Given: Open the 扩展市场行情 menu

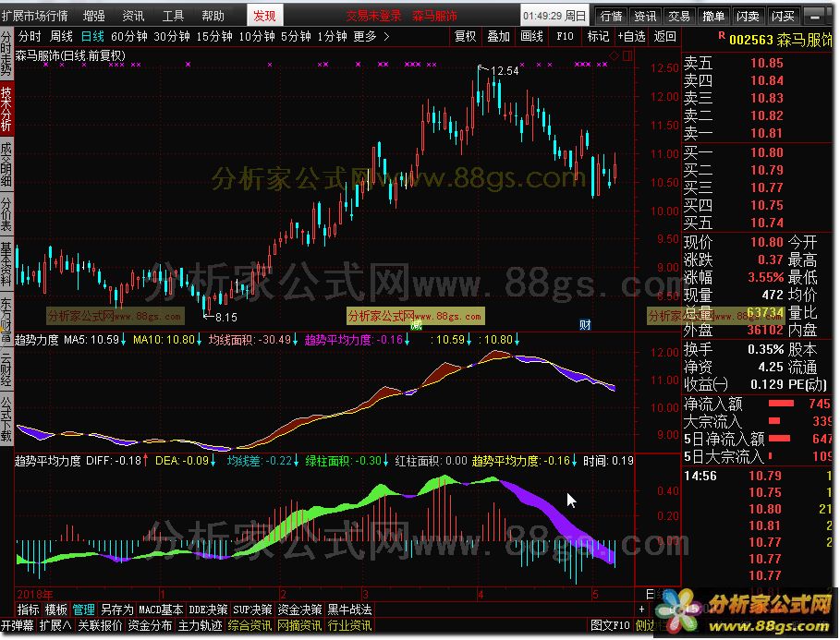Looking at the screenshot, I should point(35,16).
